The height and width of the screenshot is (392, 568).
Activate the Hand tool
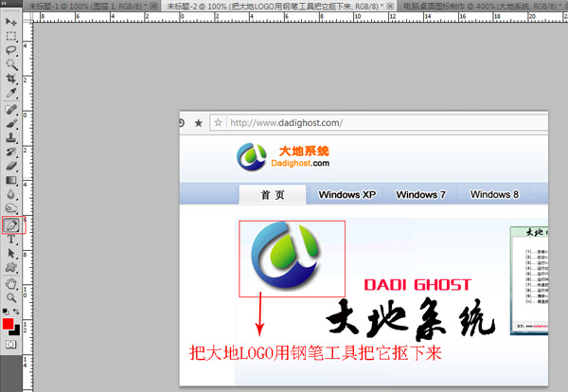[x=11, y=282]
